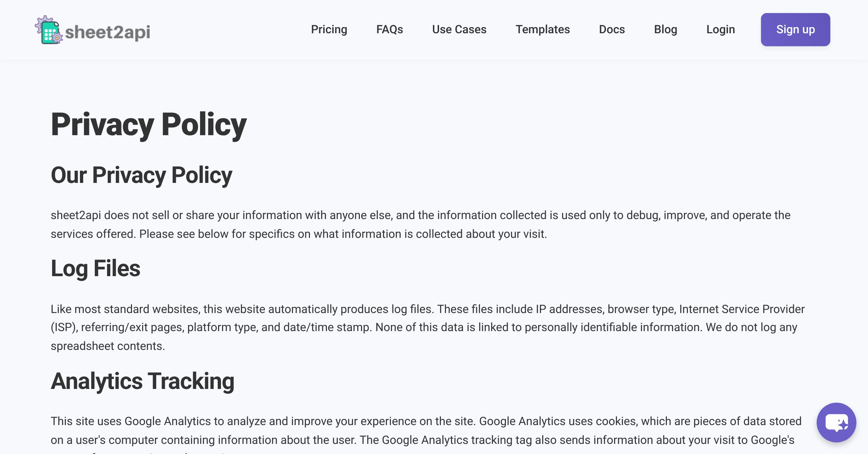Open the Docs documentation link
This screenshot has width=868, height=454.
coord(612,29)
